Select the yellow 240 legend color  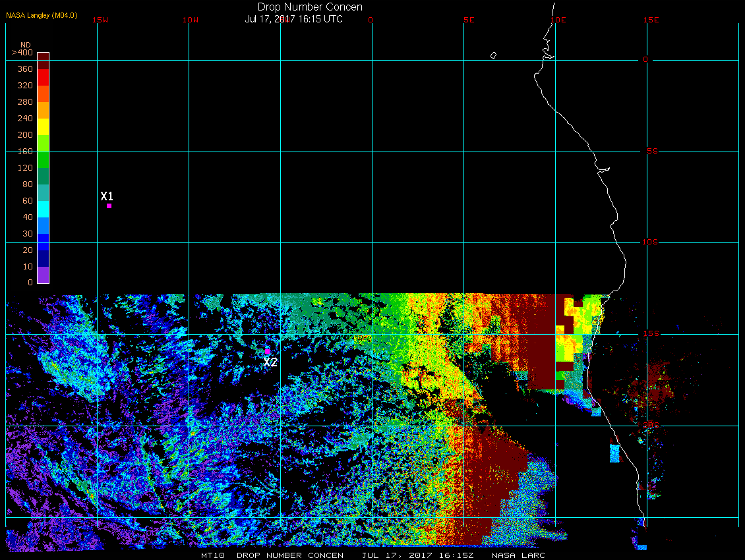coord(44,126)
